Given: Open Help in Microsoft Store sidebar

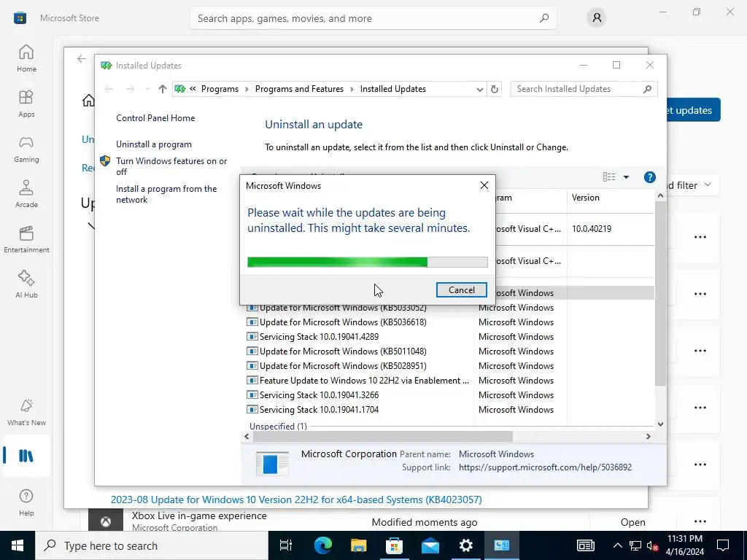Looking at the screenshot, I should point(26,503).
